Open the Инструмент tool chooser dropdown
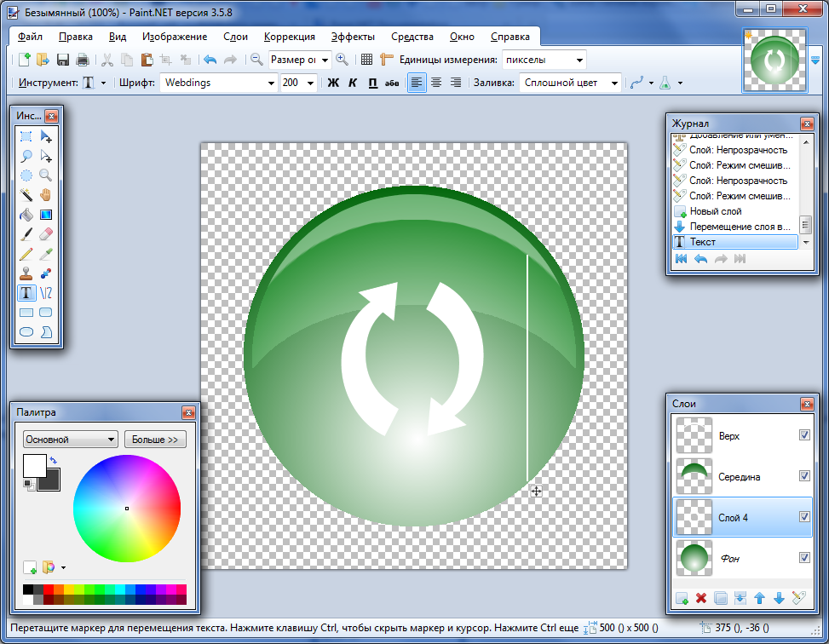 (x=103, y=83)
